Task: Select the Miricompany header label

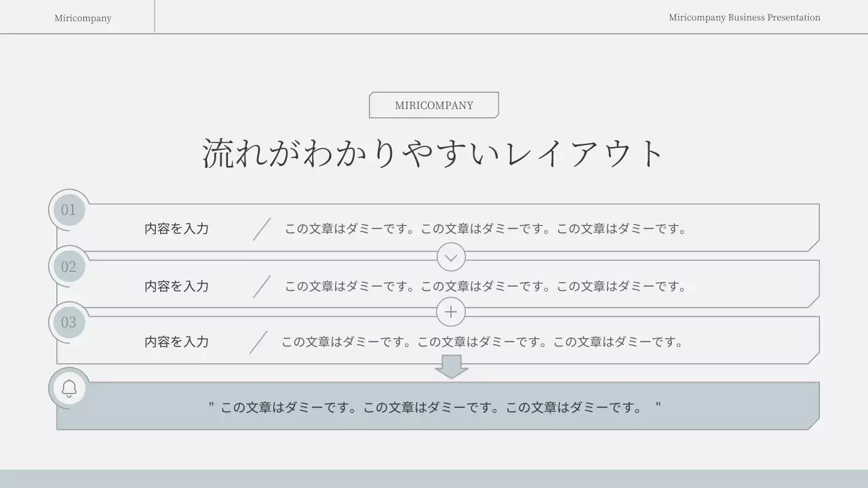Action: pos(83,18)
